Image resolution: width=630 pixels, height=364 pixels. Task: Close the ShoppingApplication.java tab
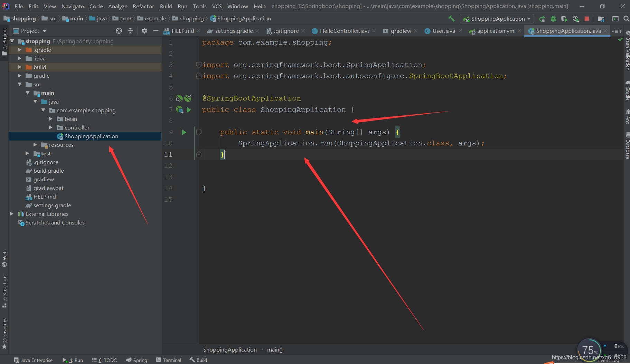[605, 31]
